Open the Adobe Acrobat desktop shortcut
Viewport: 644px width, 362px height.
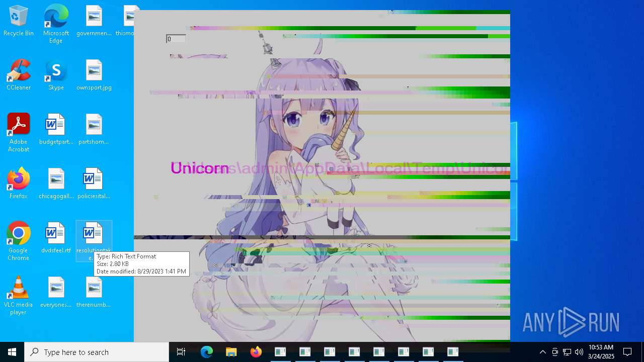click(18, 133)
